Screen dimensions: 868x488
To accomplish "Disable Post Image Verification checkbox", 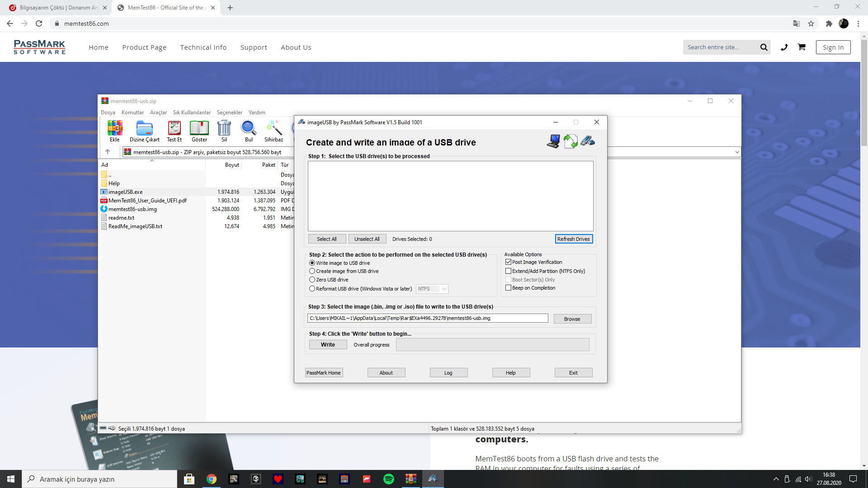I will pyautogui.click(x=508, y=262).
